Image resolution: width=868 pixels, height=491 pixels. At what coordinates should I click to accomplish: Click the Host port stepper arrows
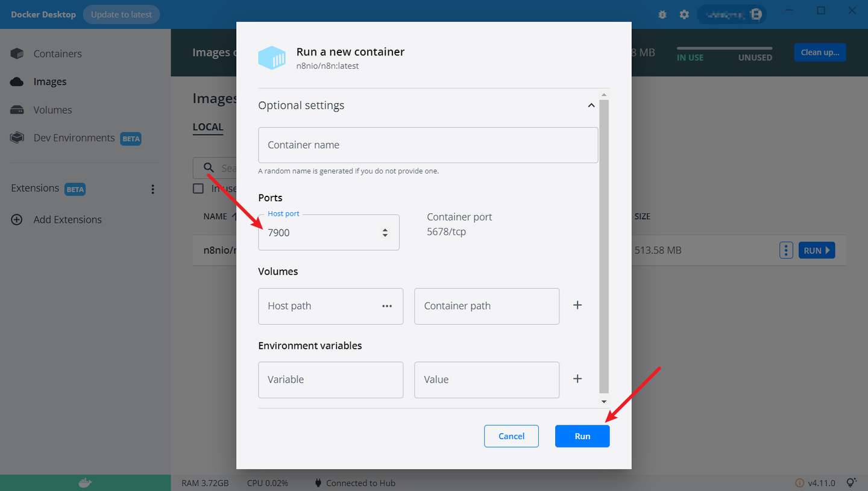pyautogui.click(x=385, y=233)
